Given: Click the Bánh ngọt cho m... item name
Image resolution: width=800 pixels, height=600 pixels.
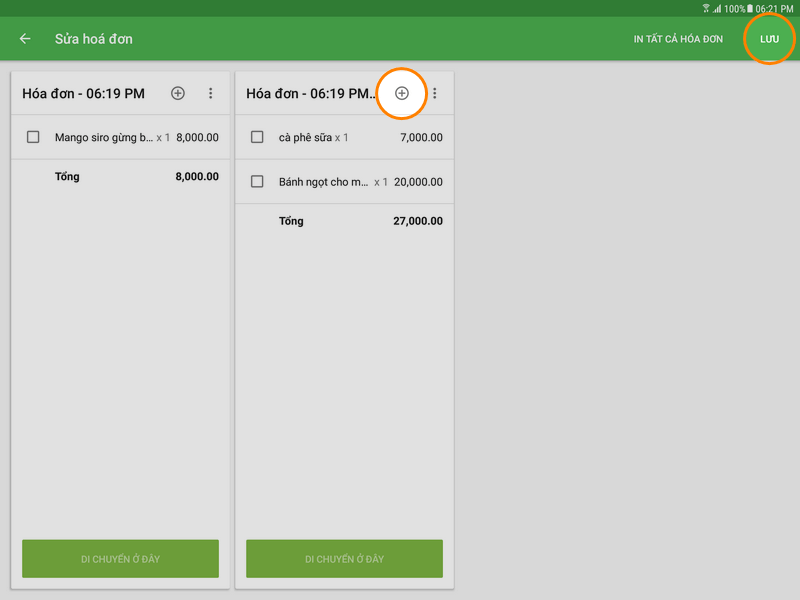Looking at the screenshot, I should tap(323, 182).
